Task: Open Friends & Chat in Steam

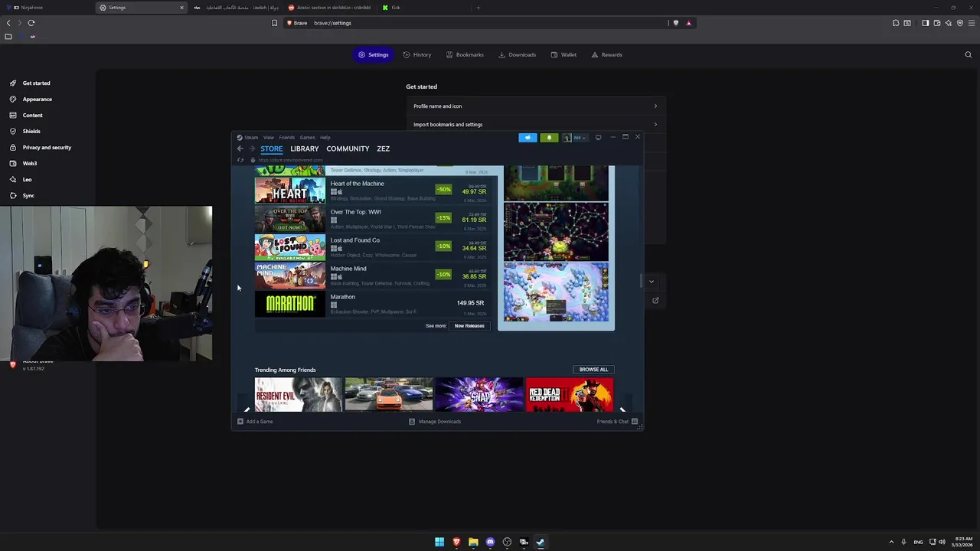Action: tap(617, 422)
